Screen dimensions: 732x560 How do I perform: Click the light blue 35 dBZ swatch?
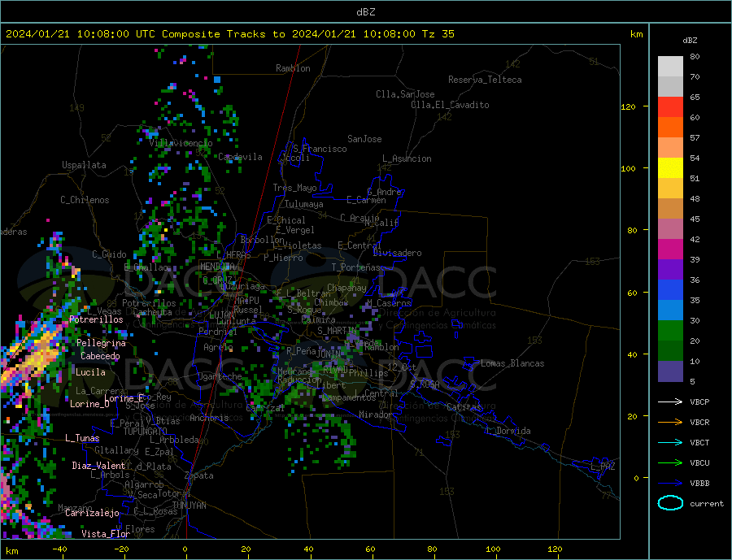click(x=670, y=310)
